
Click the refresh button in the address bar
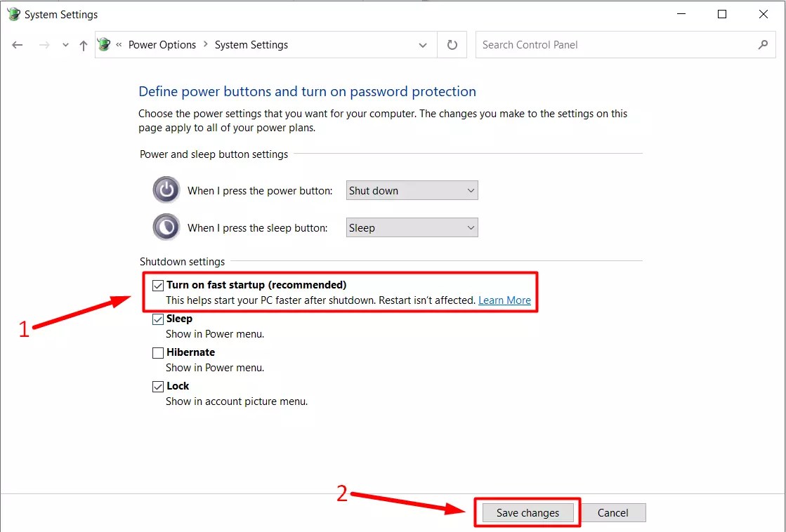pyautogui.click(x=452, y=44)
